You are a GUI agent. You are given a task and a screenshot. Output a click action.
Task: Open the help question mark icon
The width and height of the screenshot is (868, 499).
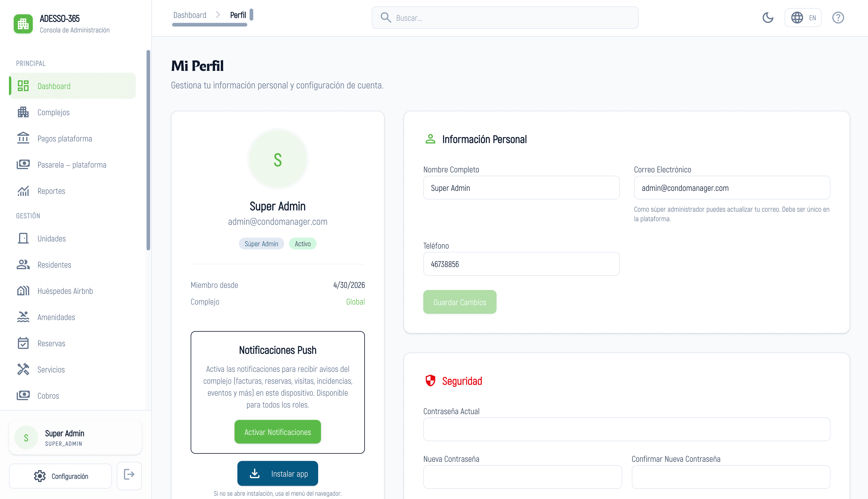(x=838, y=18)
